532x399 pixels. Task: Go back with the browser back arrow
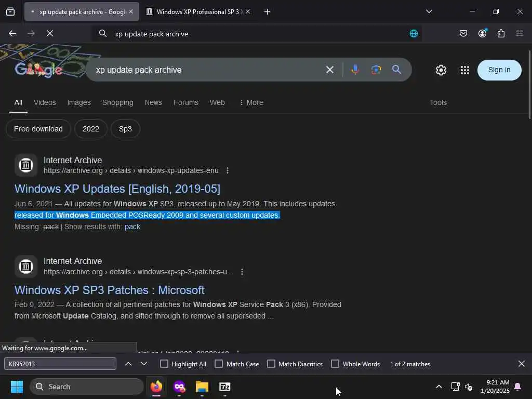pos(12,33)
